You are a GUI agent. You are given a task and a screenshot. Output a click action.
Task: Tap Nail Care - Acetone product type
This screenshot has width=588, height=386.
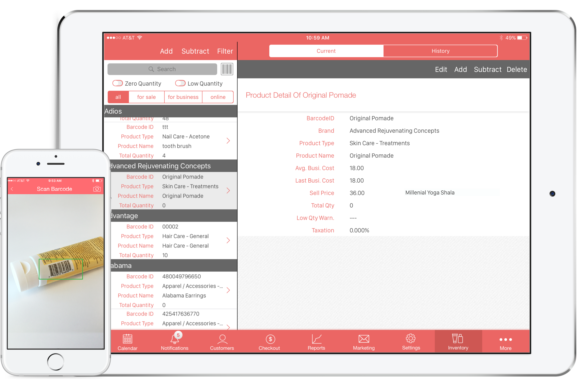point(186,137)
